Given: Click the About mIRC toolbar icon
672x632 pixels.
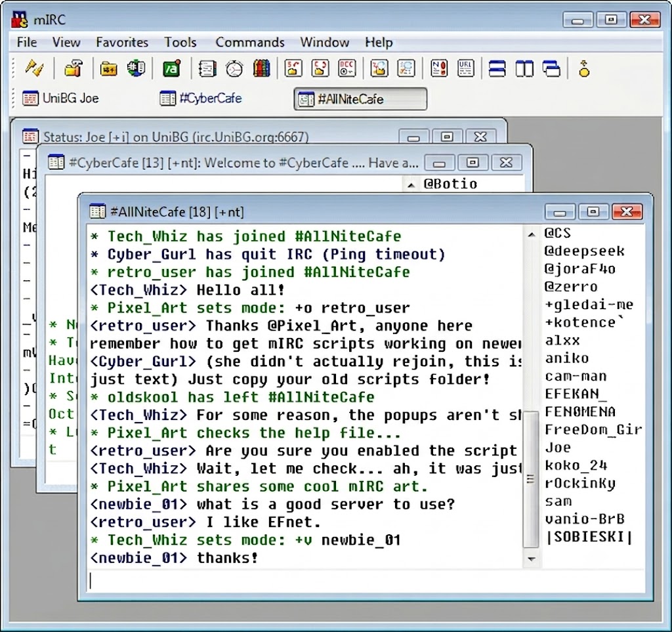Looking at the screenshot, I should [583, 68].
